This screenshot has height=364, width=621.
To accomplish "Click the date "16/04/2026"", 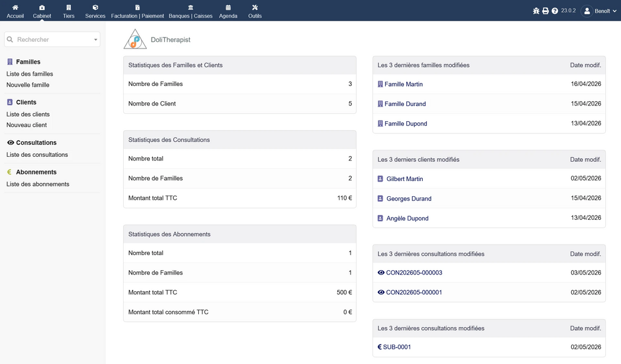I will click(586, 84).
